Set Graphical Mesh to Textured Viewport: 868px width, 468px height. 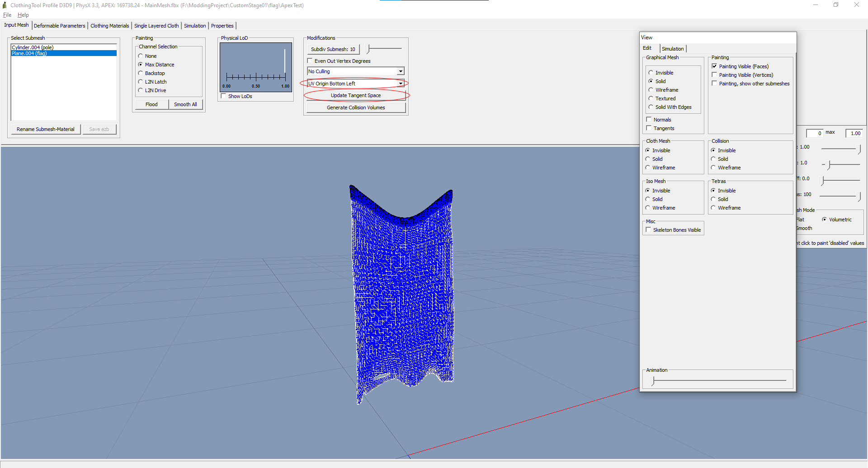tap(662, 98)
